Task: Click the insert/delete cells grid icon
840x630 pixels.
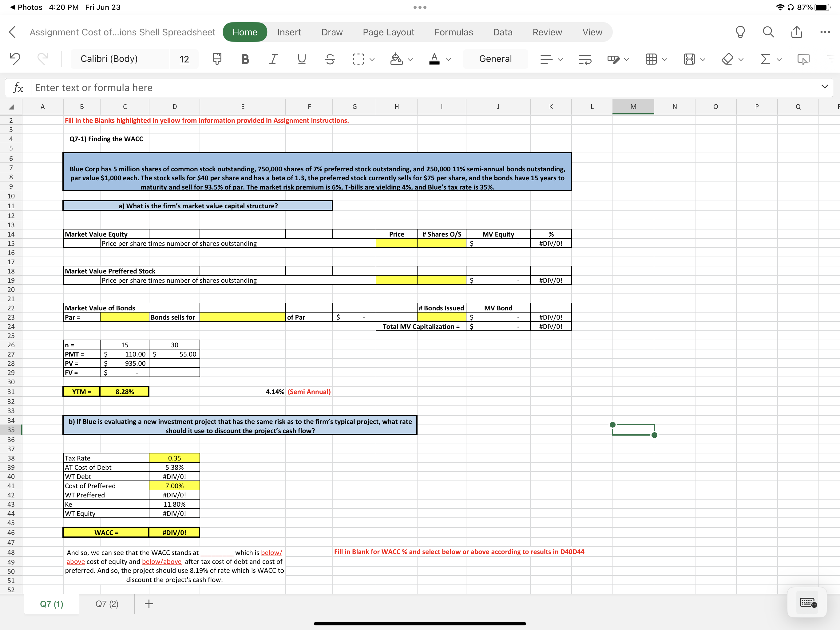Action: coord(651,59)
